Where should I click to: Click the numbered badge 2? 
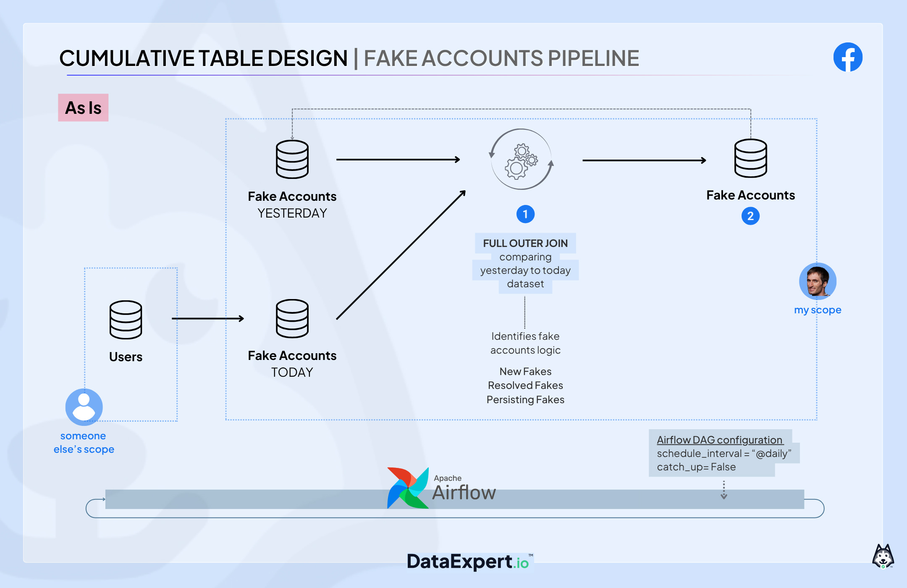750,216
